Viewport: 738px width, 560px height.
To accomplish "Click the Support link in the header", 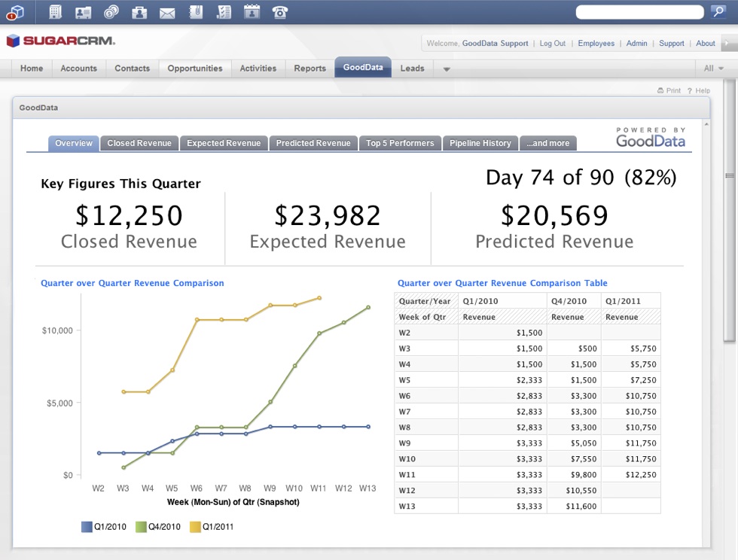I will coord(671,44).
